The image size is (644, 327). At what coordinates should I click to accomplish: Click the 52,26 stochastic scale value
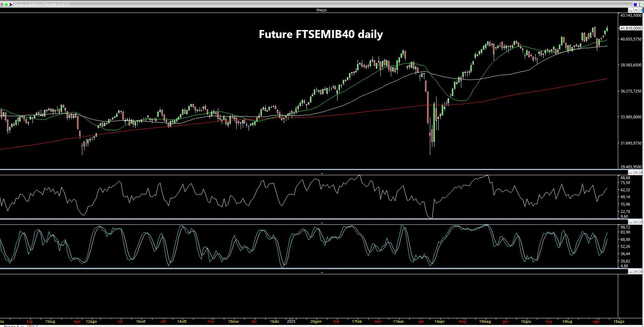[625, 247]
